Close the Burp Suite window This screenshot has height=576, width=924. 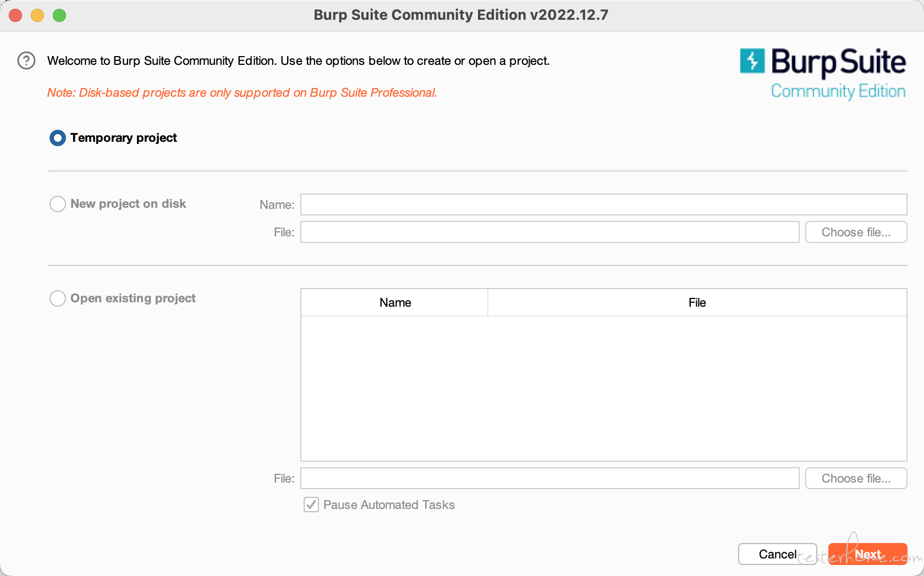tap(15, 15)
